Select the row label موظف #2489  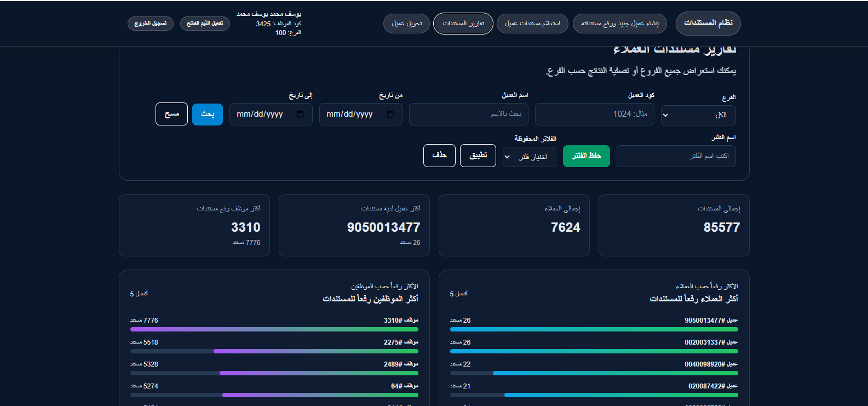(401, 364)
